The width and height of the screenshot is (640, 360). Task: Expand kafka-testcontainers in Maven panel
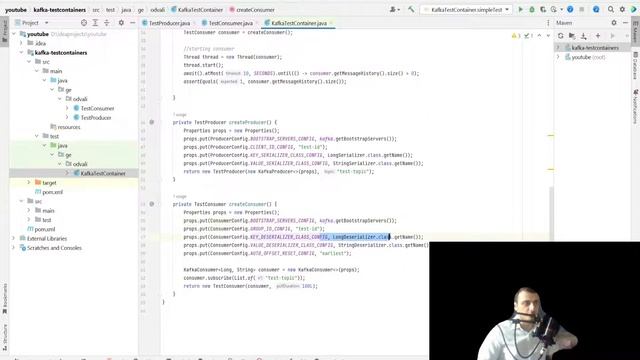[x=558, y=48]
